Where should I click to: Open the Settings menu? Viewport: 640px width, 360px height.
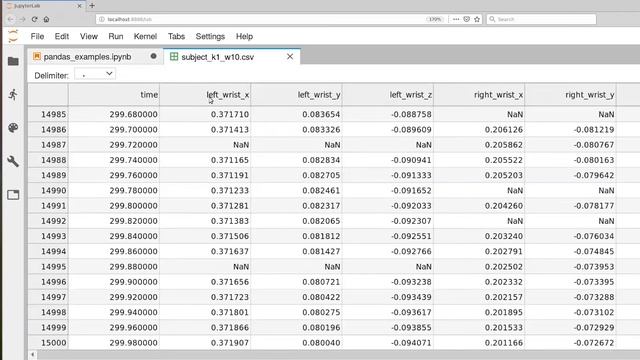coord(210,36)
